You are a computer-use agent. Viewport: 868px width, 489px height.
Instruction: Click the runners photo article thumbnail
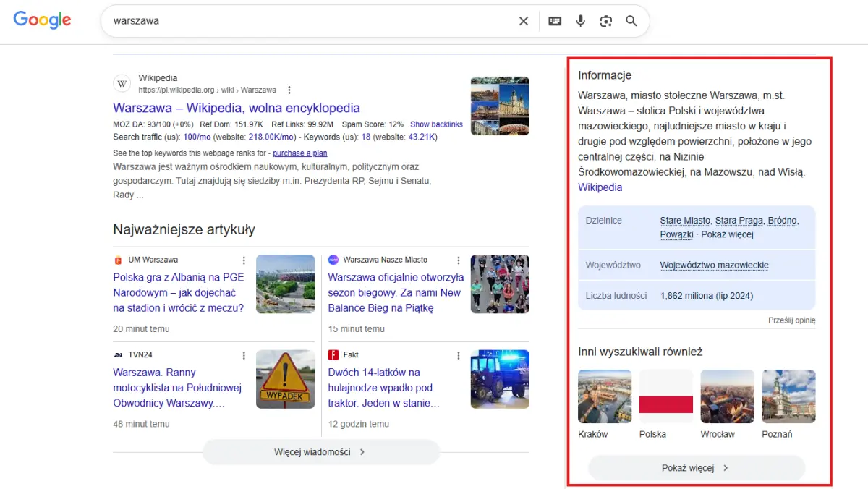point(500,284)
